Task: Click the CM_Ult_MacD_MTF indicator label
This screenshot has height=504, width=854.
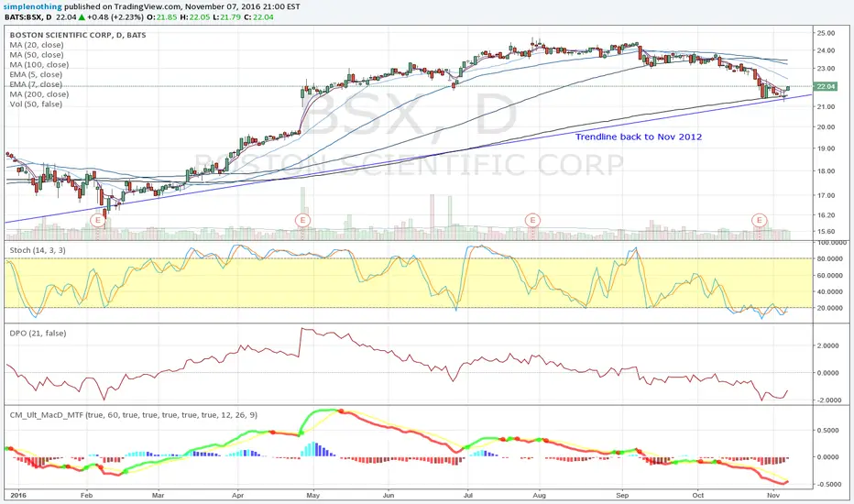Action: pos(134,415)
